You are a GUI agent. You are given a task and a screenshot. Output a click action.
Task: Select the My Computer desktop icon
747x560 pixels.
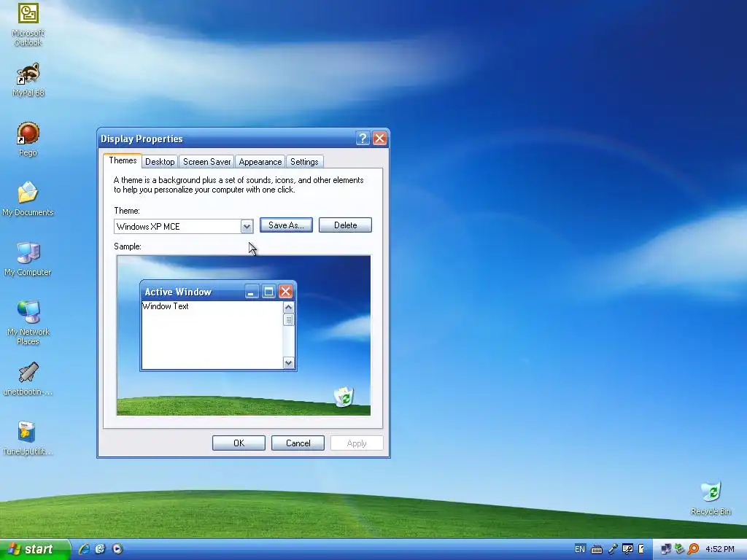pyautogui.click(x=28, y=259)
